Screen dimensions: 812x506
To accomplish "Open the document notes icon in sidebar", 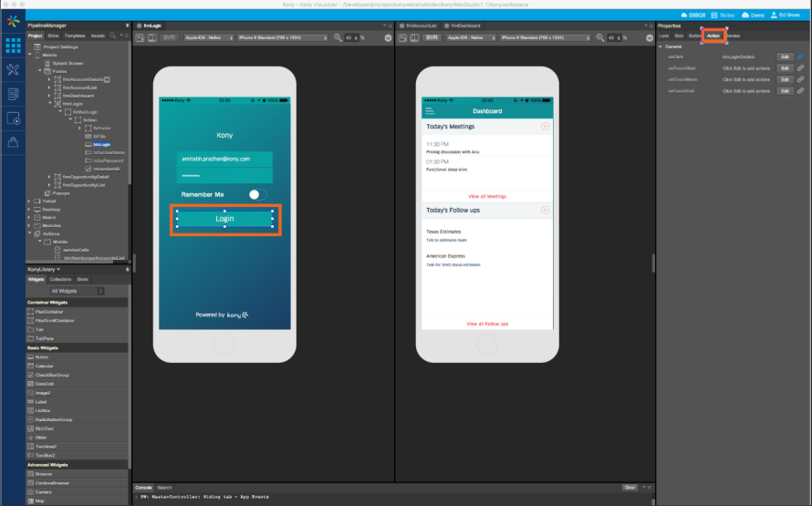I will [14, 94].
